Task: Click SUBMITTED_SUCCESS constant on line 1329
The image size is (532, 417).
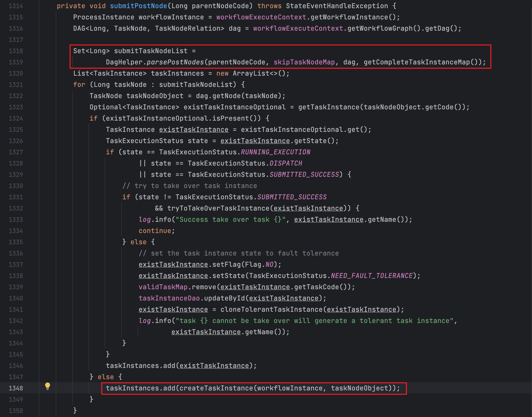Action: (x=304, y=175)
